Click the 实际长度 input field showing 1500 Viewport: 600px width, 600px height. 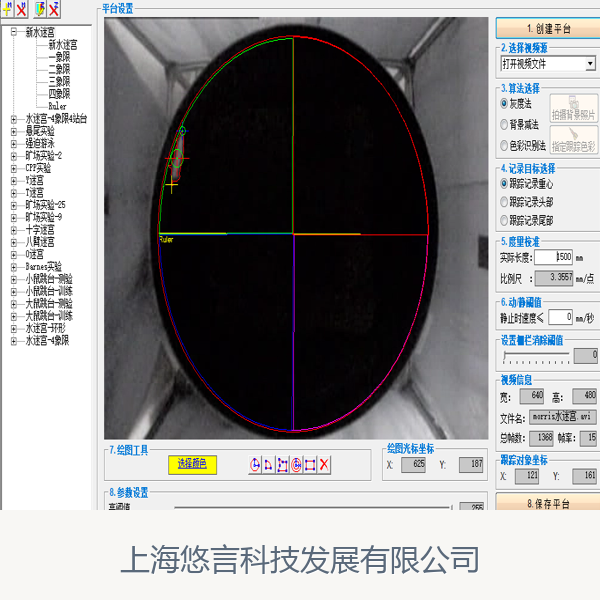(x=553, y=257)
